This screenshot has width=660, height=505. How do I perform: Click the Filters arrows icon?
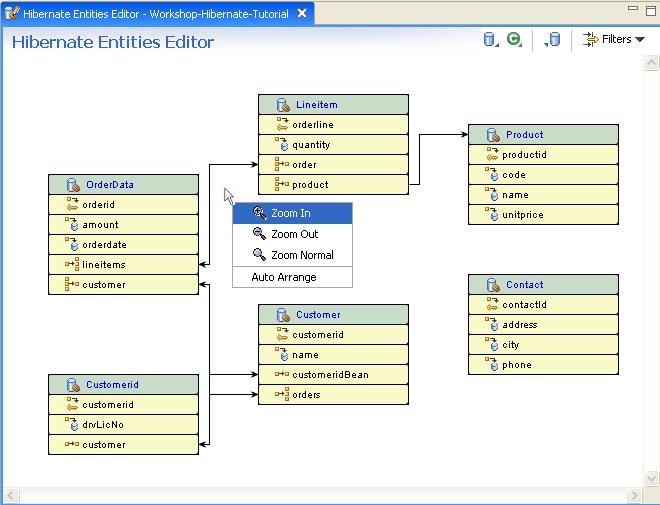[591, 40]
